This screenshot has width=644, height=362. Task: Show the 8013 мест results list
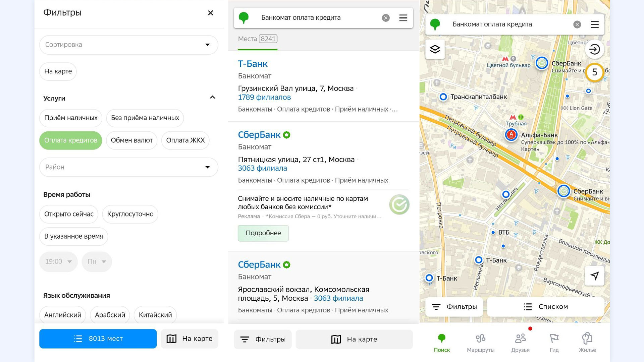coord(98,339)
